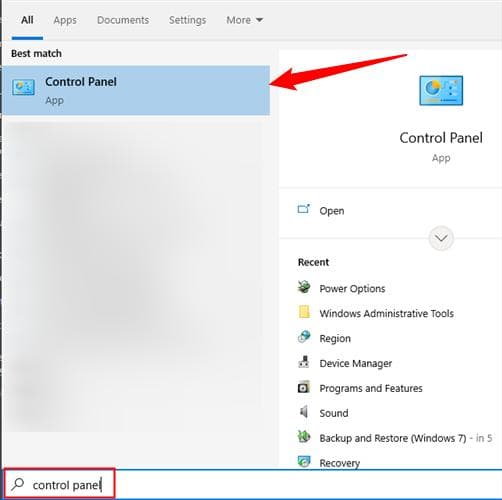The height and width of the screenshot is (500, 502).
Task: Open Backup and Restore (Windows 7)
Action: (x=393, y=438)
